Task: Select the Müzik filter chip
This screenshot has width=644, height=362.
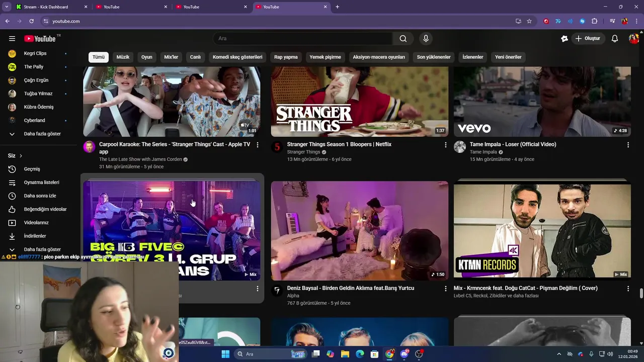Action: coord(123,57)
